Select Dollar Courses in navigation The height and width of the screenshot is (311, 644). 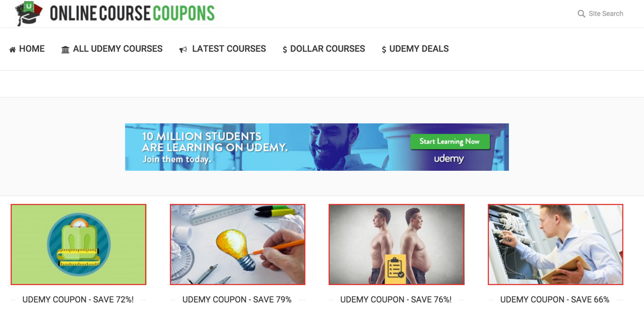(328, 49)
